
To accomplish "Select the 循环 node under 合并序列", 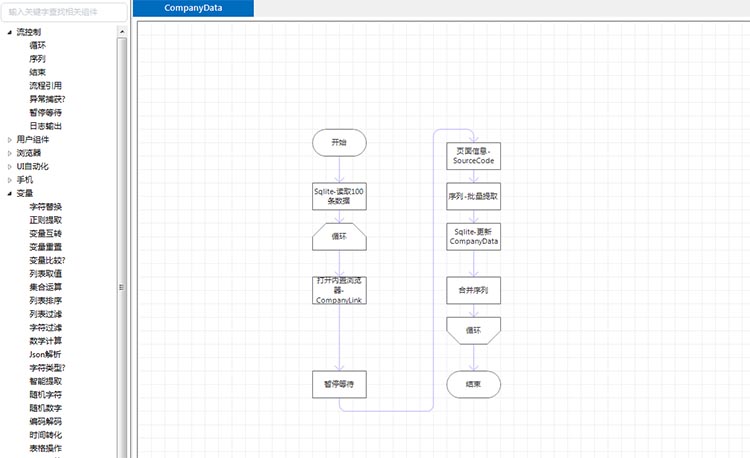I will [474, 330].
